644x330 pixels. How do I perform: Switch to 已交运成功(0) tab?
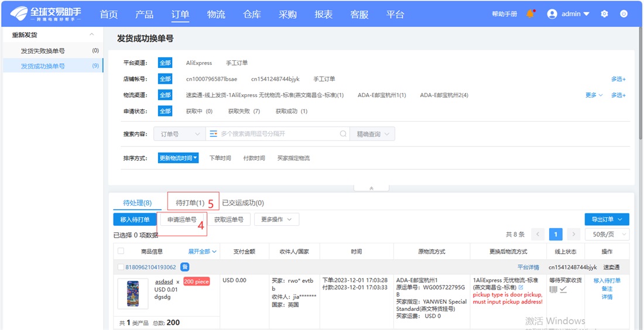click(x=243, y=203)
